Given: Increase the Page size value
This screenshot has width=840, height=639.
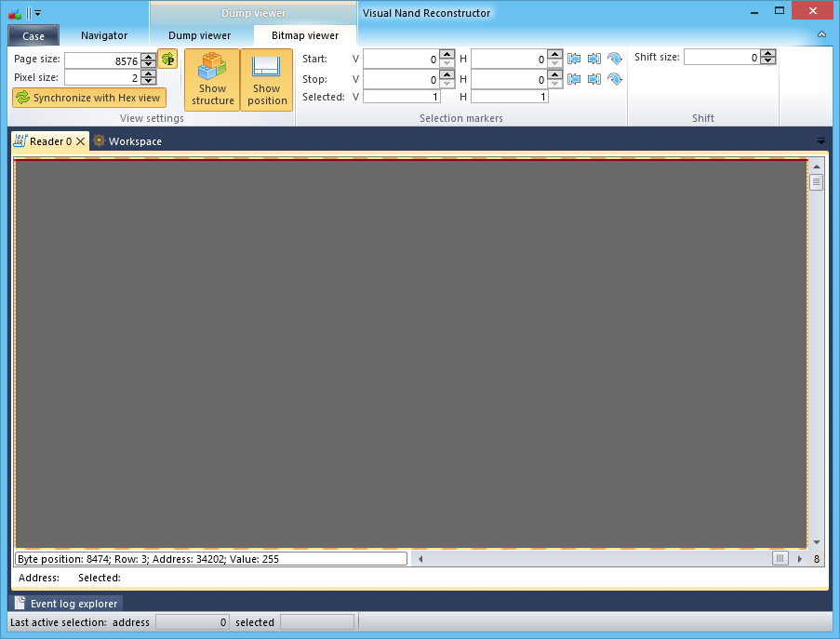Looking at the screenshot, I should (x=149, y=56).
